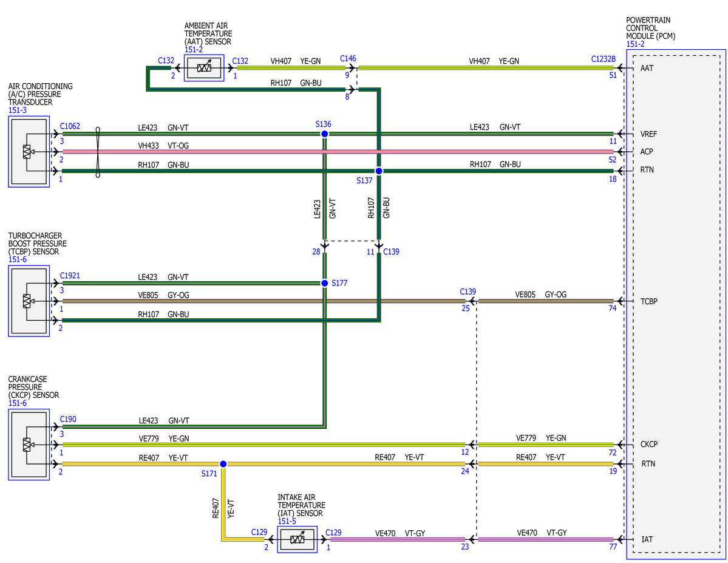The height and width of the screenshot is (563, 728).
Task: Open the 151-5 link for IAT sensor
Action: point(287,521)
